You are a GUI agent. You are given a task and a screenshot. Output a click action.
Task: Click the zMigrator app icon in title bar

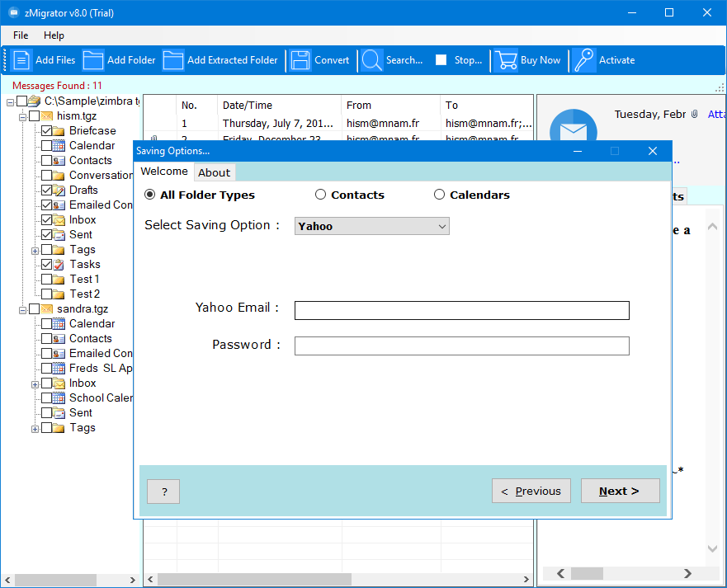(x=14, y=12)
